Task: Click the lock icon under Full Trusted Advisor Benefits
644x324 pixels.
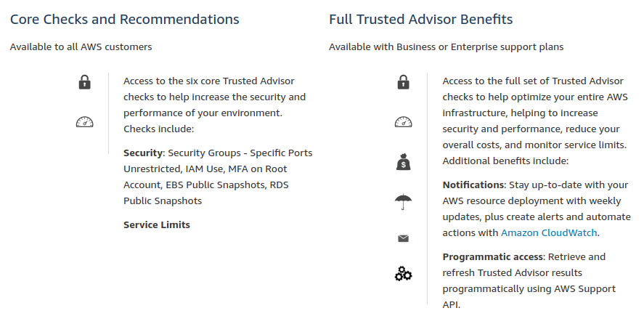Action: pyautogui.click(x=404, y=82)
